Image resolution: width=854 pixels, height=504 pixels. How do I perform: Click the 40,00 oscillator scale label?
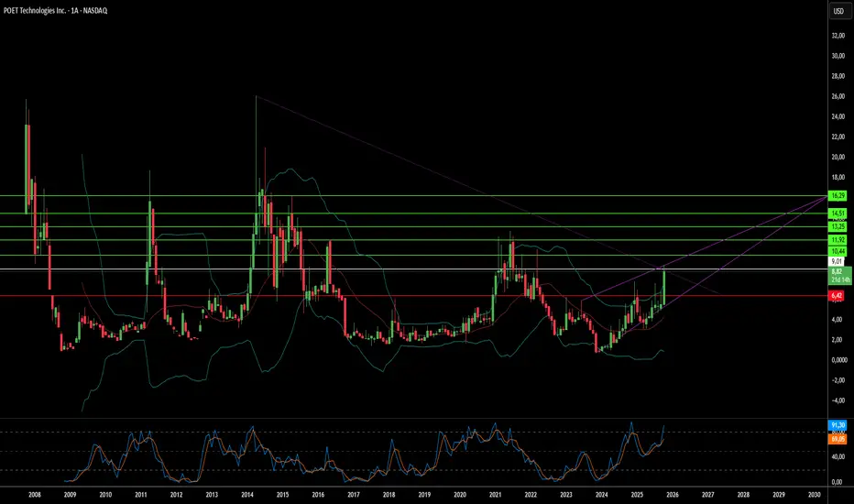coord(838,456)
